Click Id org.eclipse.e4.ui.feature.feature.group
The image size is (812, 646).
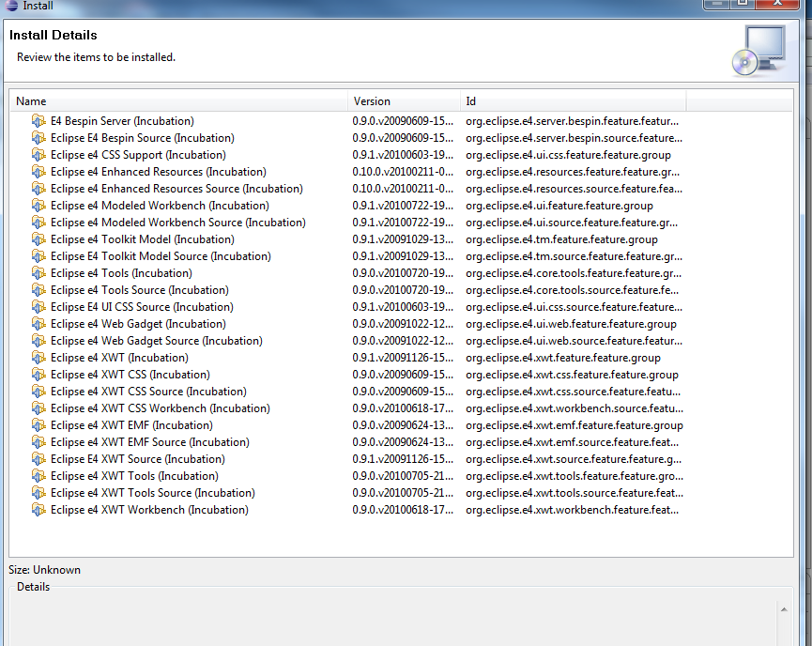[559, 206]
